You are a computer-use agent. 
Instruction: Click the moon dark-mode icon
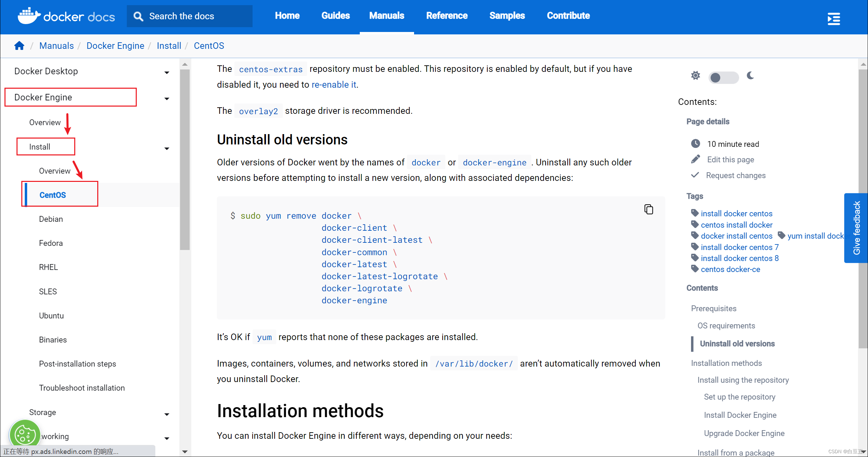(x=750, y=76)
